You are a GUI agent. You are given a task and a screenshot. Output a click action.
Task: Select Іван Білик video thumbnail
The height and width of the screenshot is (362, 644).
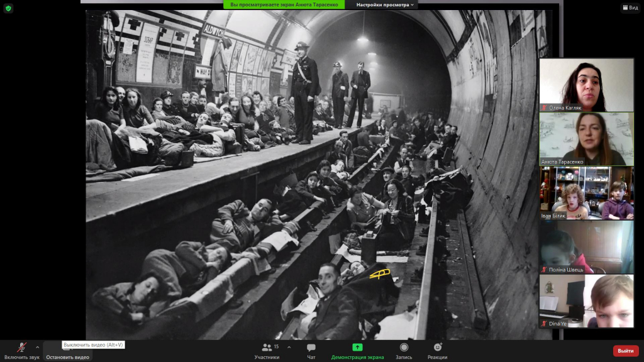(x=587, y=193)
